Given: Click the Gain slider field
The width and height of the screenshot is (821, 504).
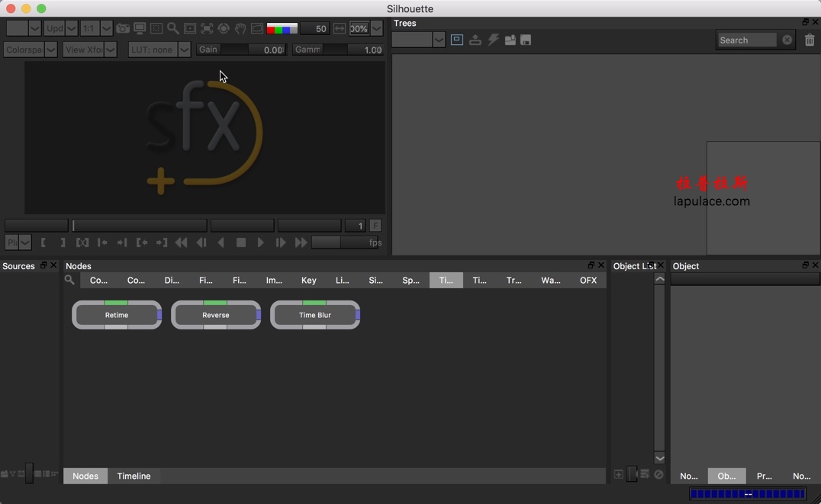Looking at the screenshot, I should pos(240,50).
